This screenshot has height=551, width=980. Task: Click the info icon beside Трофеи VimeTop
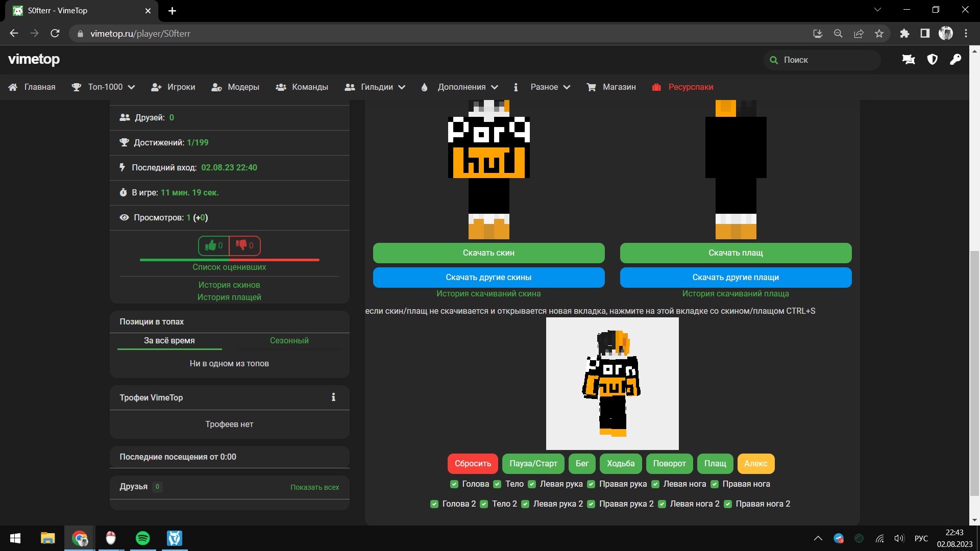333,397
